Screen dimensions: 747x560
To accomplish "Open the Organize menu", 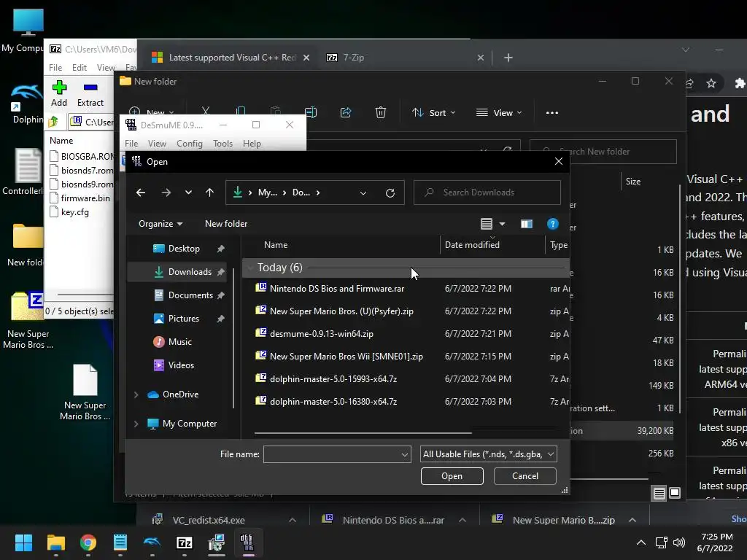I will [160, 224].
